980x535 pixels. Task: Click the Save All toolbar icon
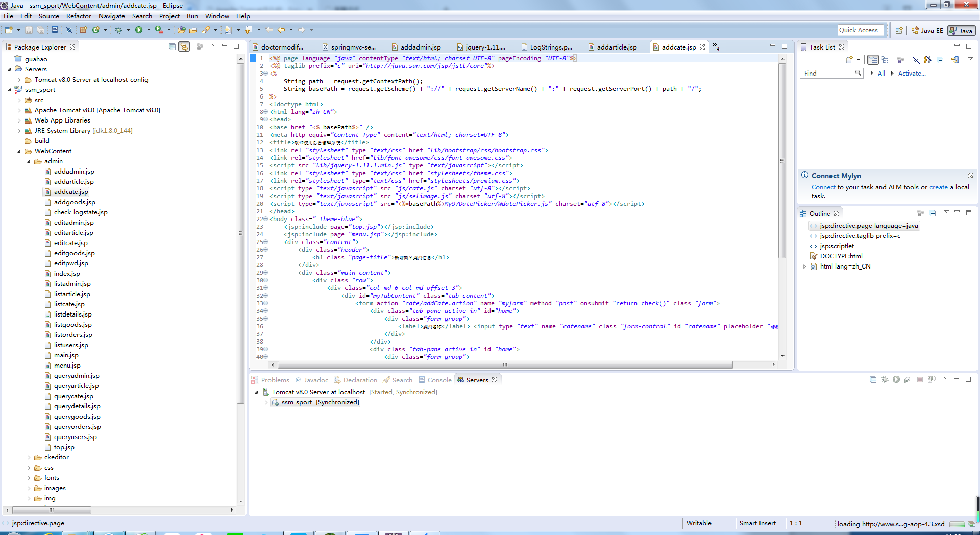coord(40,30)
